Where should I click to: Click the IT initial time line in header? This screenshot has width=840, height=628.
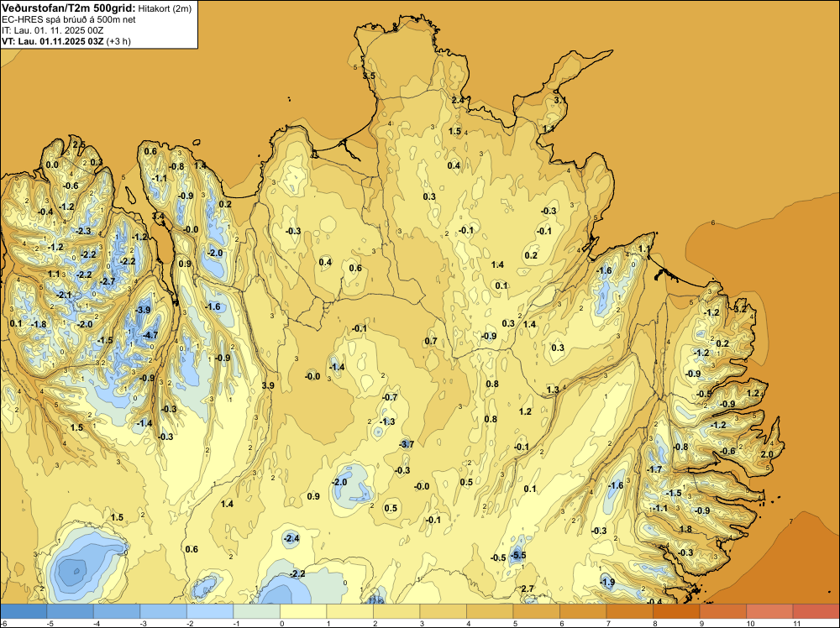pos(52,30)
